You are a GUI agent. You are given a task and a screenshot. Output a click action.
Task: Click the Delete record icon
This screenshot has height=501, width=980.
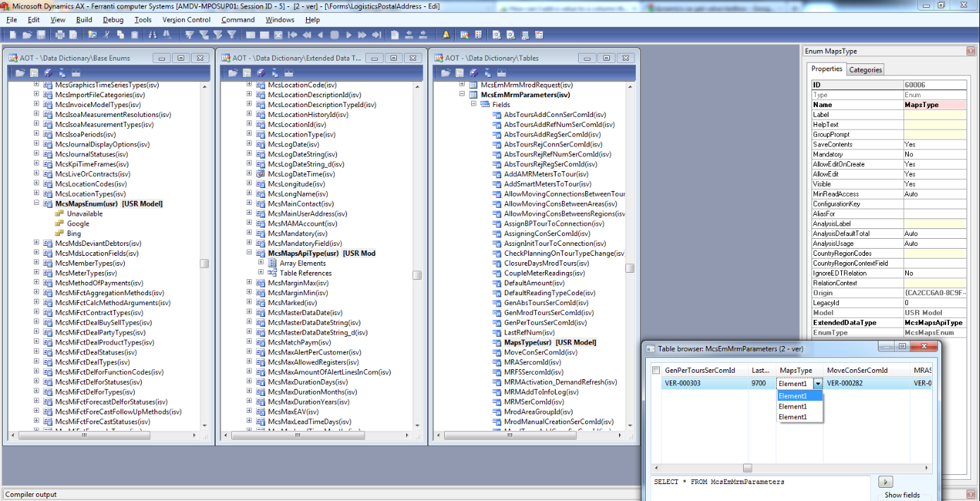pyautogui.click(x=278, y=35)
